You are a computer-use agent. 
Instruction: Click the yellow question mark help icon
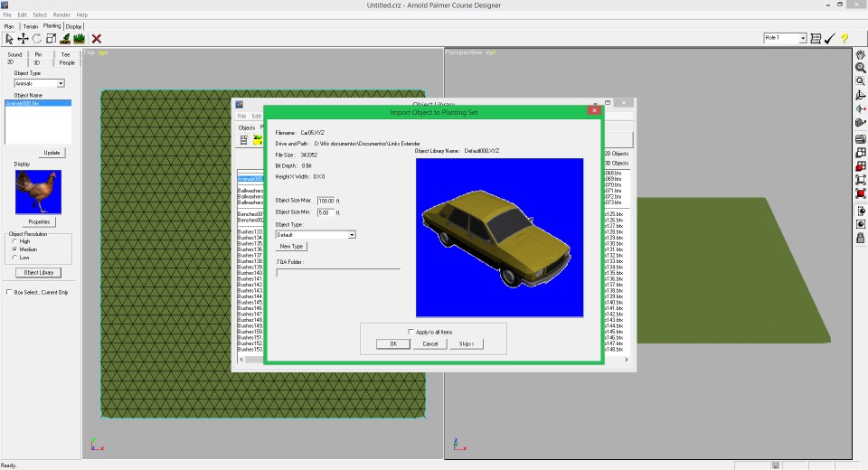[x=844, y=39]
